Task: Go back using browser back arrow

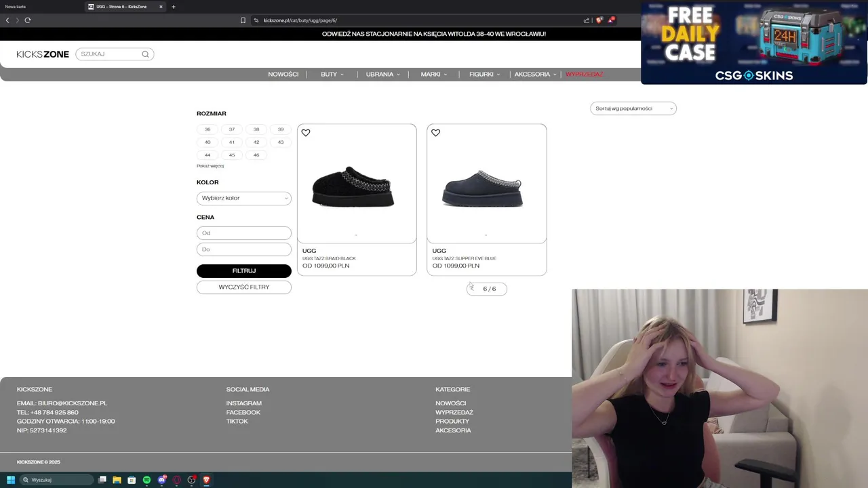Action: (7, 20)
